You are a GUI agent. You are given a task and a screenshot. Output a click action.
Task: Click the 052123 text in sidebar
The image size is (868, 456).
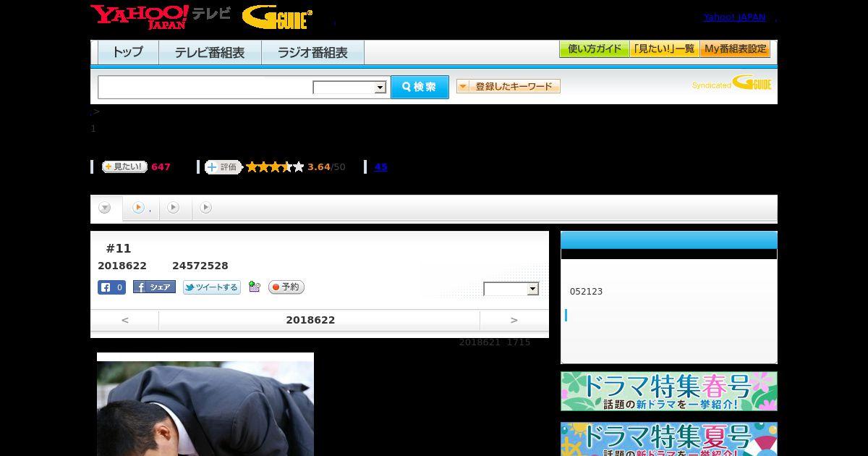click(x=586, y=292)
